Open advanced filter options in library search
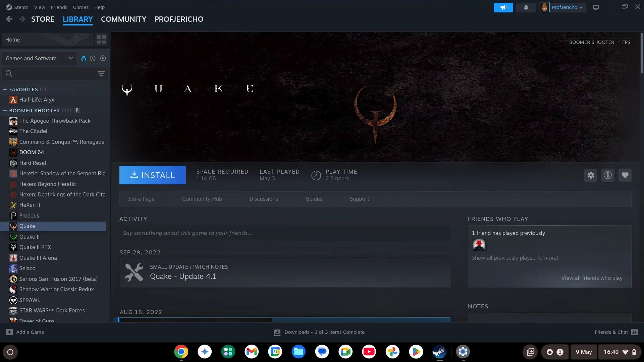 click(101, 73)
